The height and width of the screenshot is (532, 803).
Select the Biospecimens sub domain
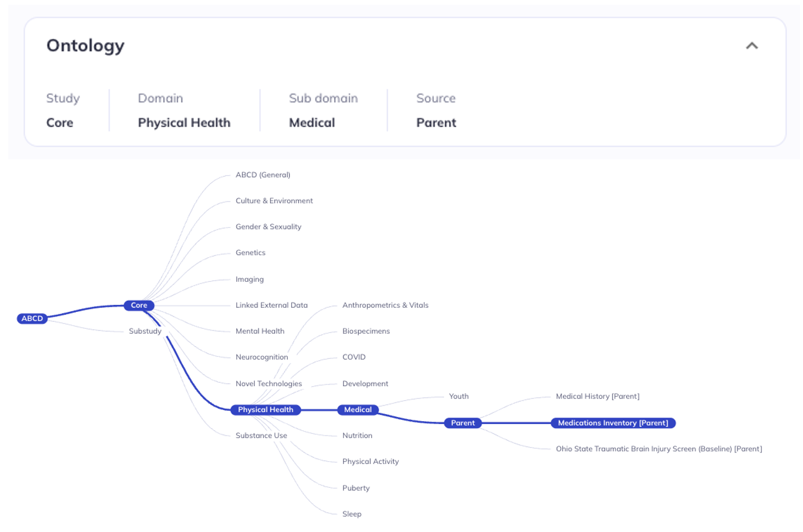[x=366, y=331]
